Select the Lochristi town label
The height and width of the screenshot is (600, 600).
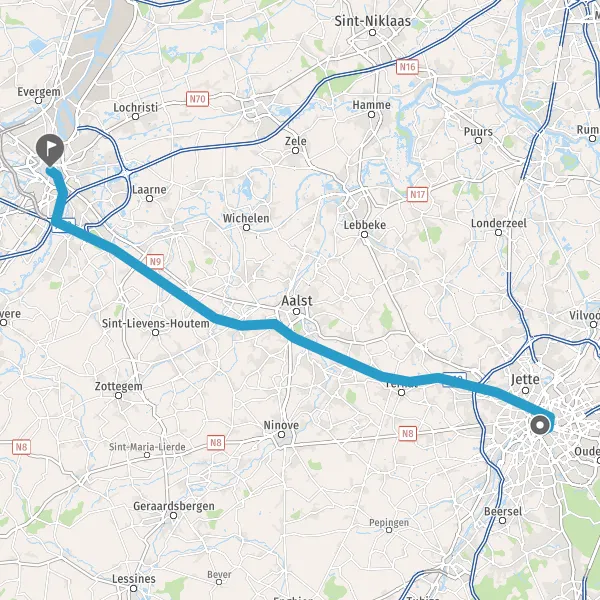[x=135, y=108]
